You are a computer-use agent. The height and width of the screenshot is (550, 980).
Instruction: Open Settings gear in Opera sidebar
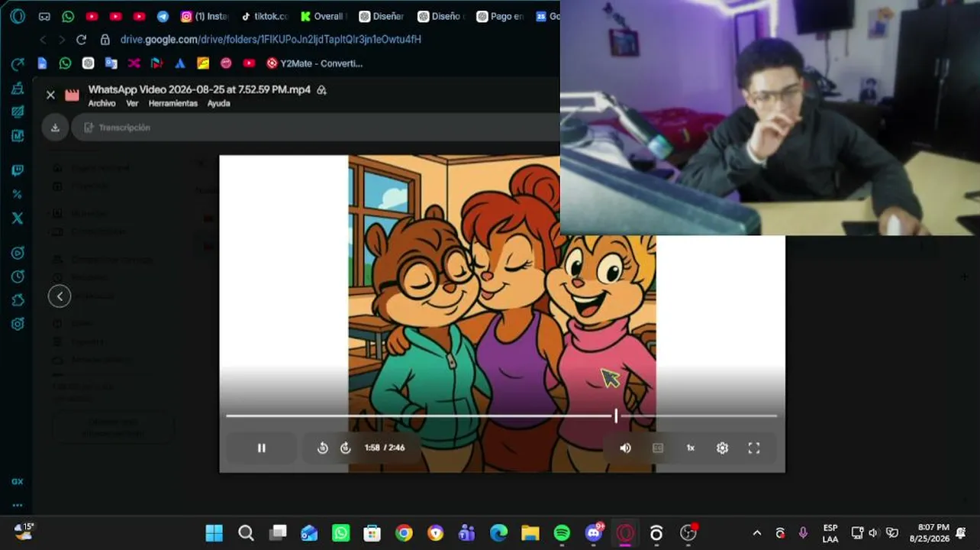18,324
